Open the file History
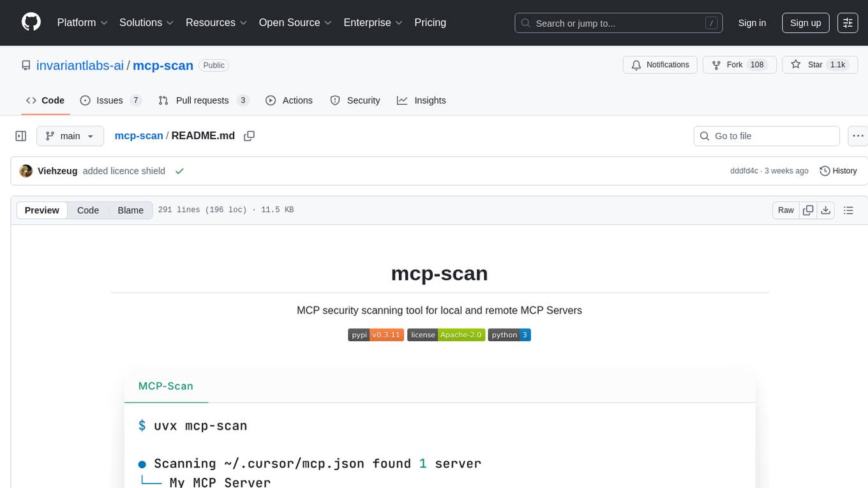The image size is (868, 488). [x=838, y=171]
